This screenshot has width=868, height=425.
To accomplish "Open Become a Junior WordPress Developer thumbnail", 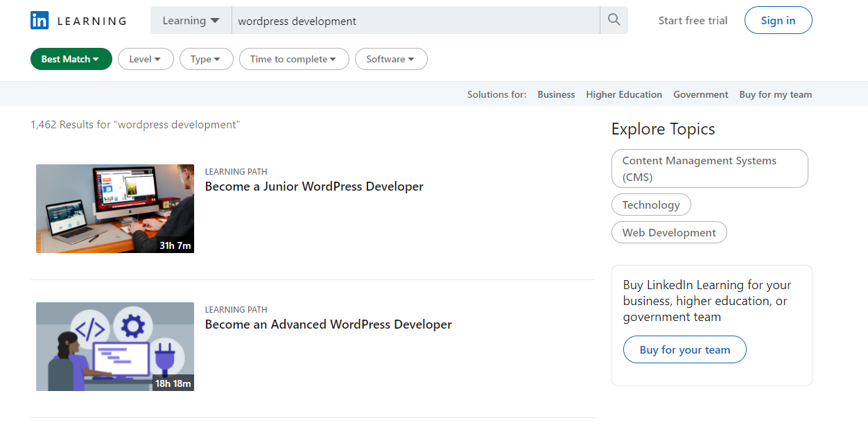I will click(115, 209).
